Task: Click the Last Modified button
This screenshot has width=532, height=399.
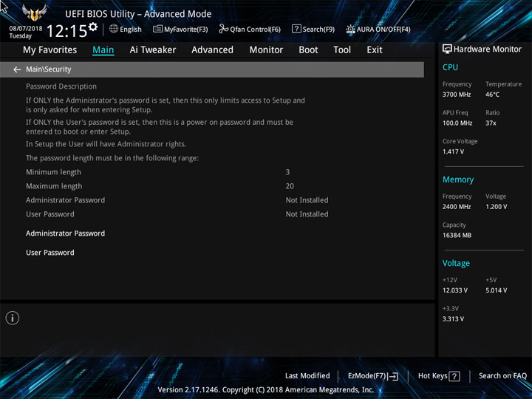Action: [307, 376]
